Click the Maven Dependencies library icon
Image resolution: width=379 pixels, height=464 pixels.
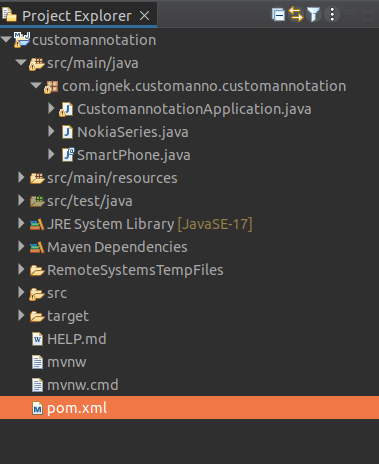[37, 247]
